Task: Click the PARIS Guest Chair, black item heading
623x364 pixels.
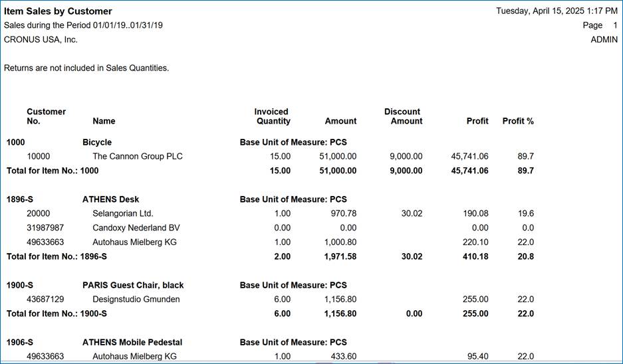Action: tap(133, 285)
